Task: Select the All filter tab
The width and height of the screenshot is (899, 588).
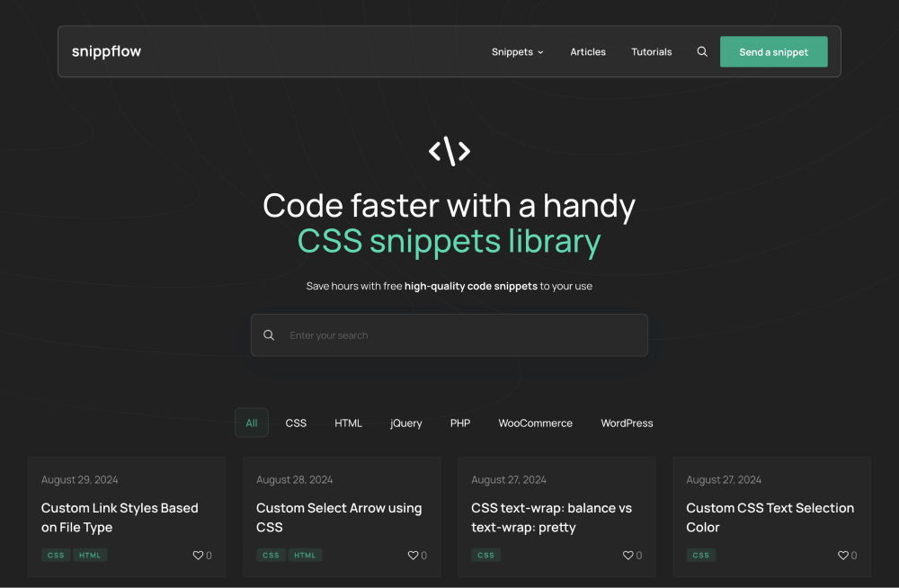Action: (x=252, y=423)
